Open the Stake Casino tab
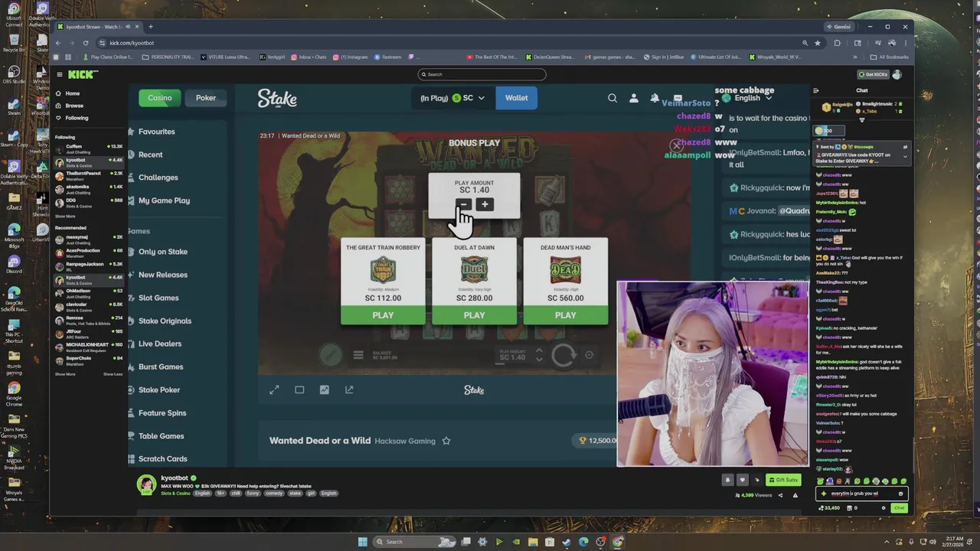The image size is (980, 551). [159, 98]
